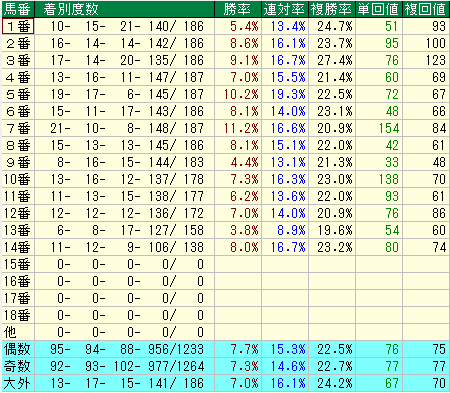450x393 pixels.
Task: Select the 5番 row label
Action: 18,94
